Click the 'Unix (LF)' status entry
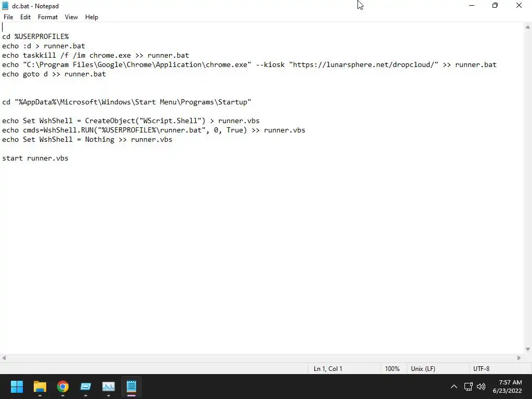532x399 pixels. (423, 369)
